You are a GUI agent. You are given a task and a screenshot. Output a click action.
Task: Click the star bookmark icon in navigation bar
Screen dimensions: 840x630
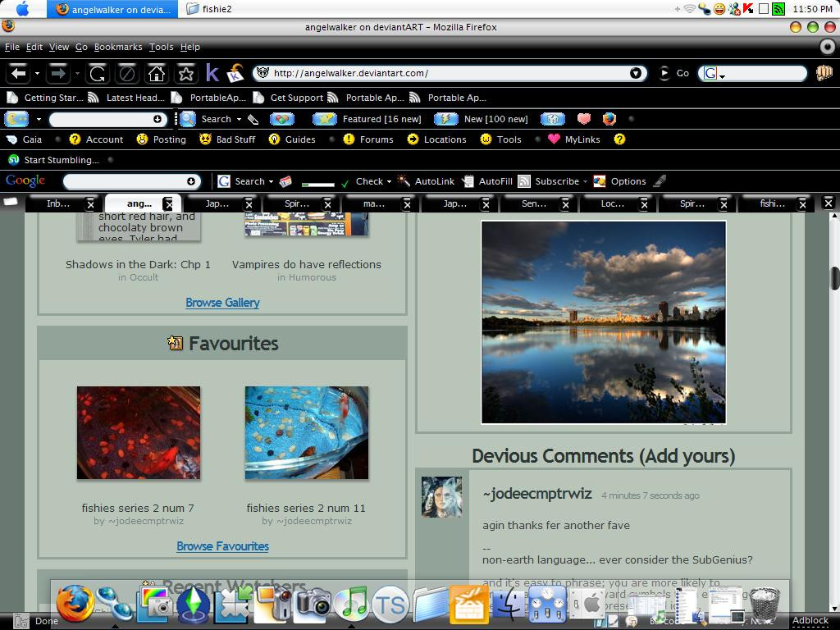coord(186,73)
